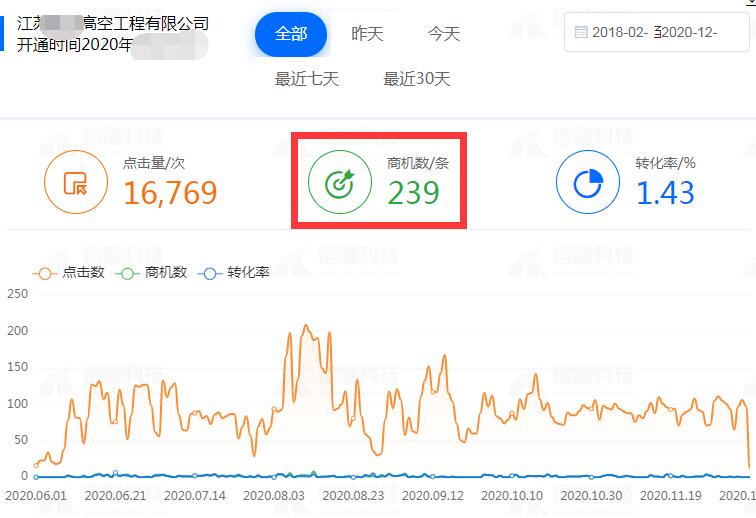Switch to 最近30天 range
Image resolution: width=756 pixels, height=518 pixels.
[x=417, y=79]
